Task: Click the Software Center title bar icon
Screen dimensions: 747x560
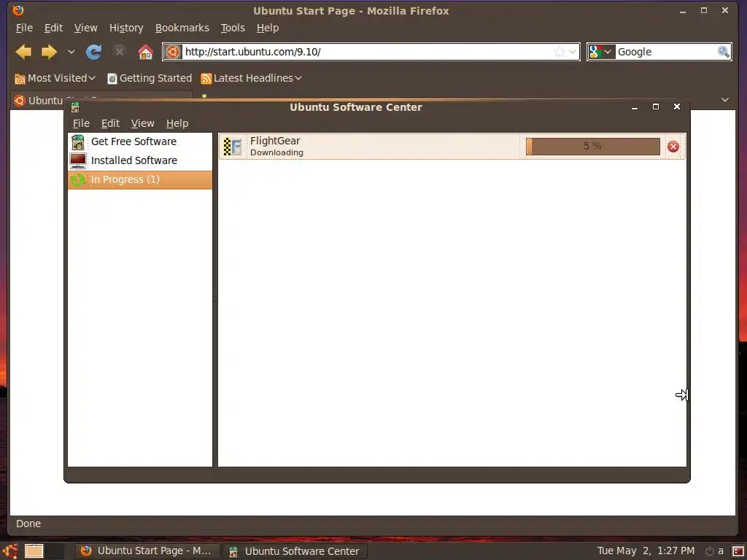Action: 75,108
